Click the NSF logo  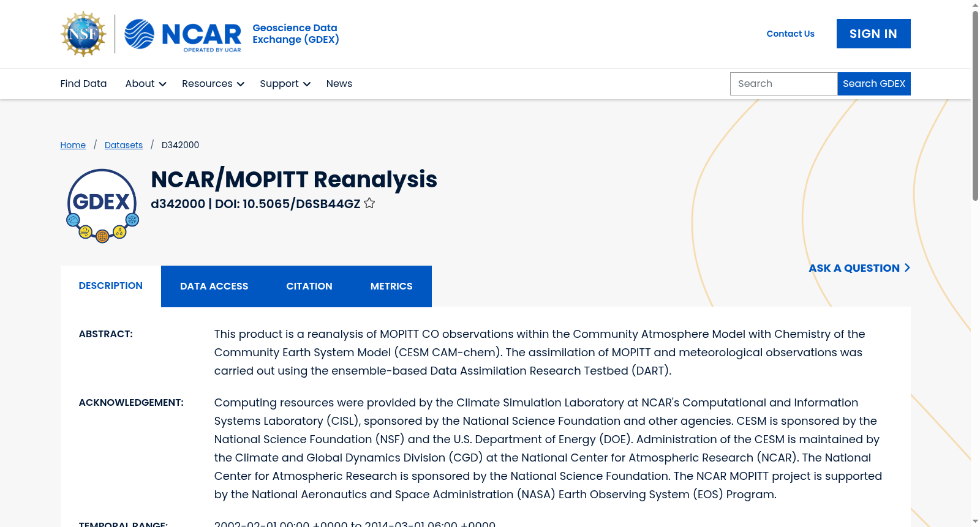pyautogui.click(x=83, y=34)
